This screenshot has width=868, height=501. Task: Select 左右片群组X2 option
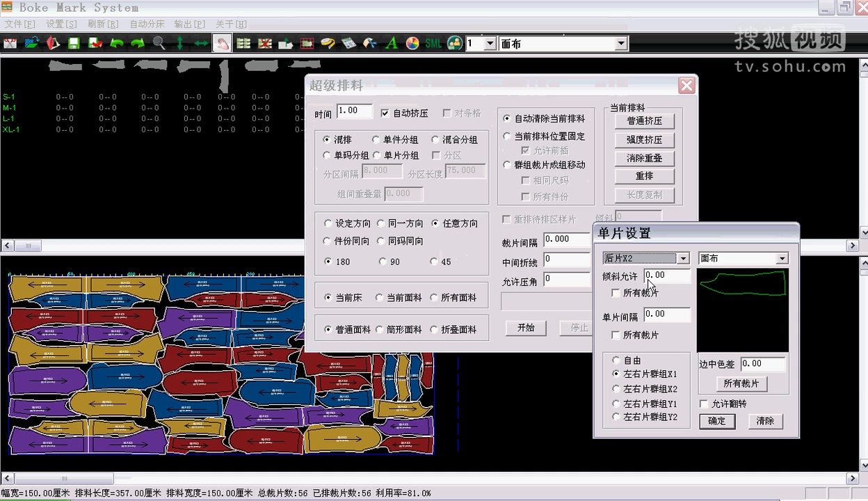[616, 388]
